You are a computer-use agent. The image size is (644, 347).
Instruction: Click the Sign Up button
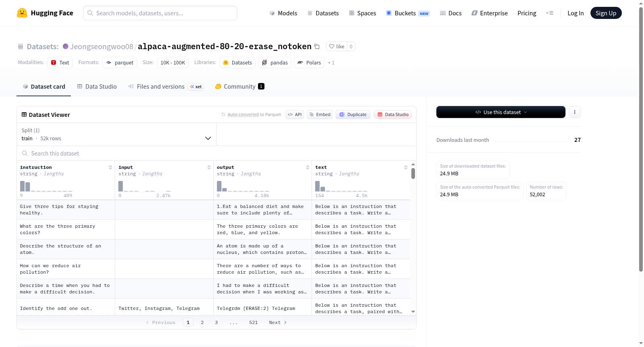tap(606, 13)
